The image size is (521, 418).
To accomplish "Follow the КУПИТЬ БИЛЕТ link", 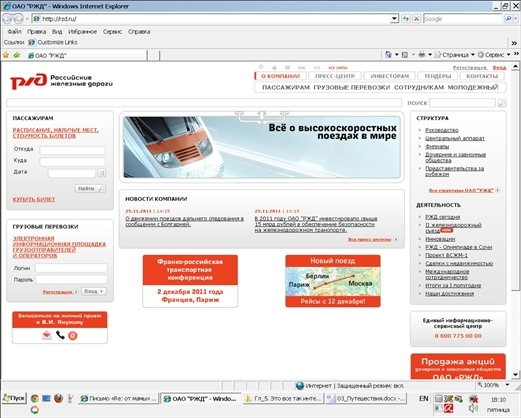I will pyautogui.click(x=34, y=199).
